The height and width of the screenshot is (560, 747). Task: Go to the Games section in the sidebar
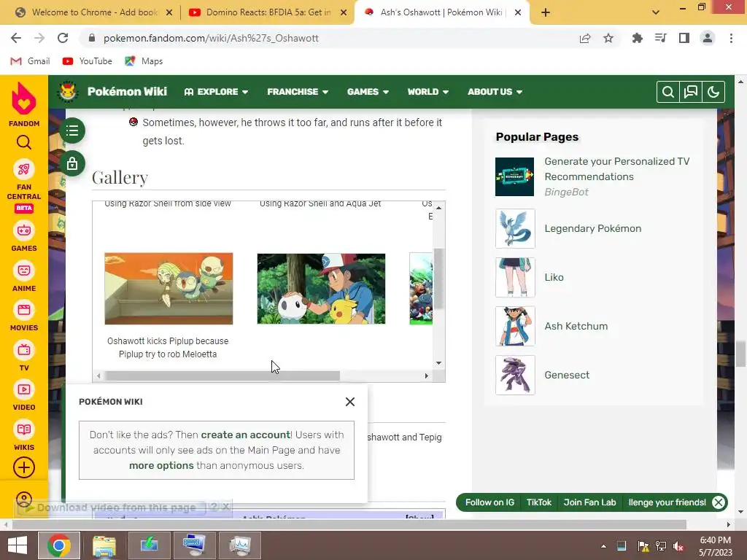coord(24,237)
